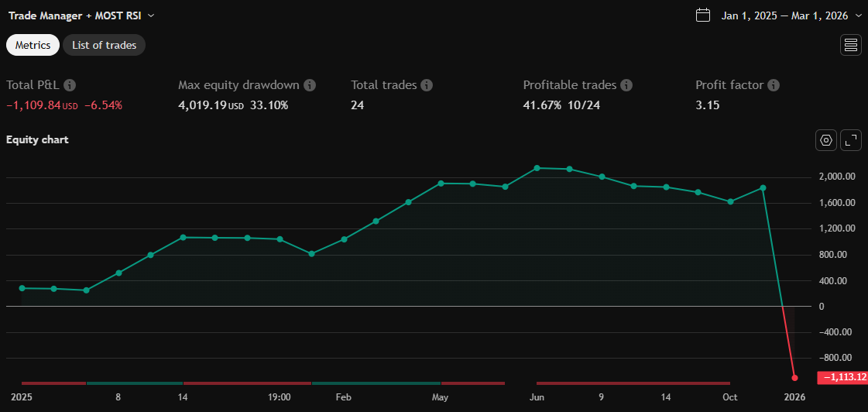The width and height of the screenshot is (868, 412).
Task: Expand the date range dropdown chevron
Action: coord(858,15)
